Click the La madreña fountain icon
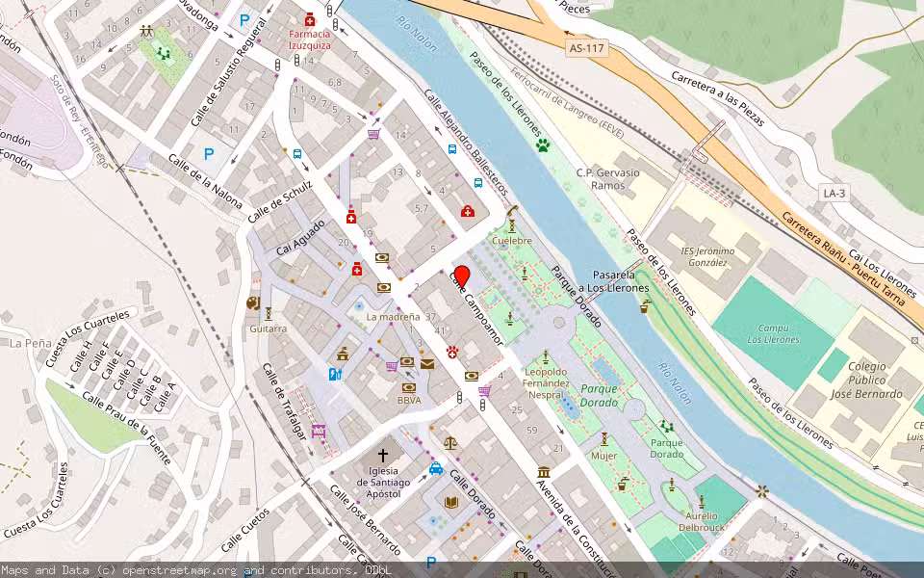The image size is (924, 578). tap(359, 306)
